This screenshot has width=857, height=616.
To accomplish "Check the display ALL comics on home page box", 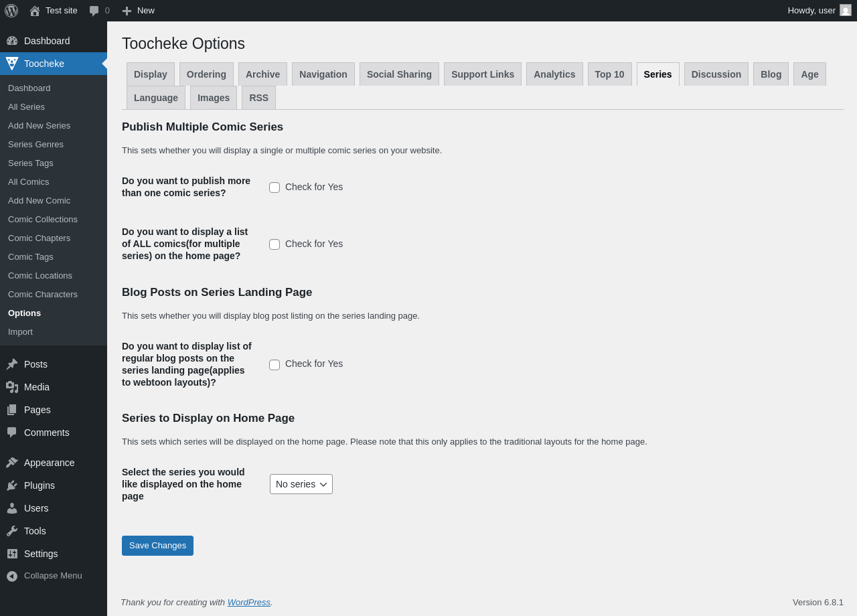I will pos(275,244).
